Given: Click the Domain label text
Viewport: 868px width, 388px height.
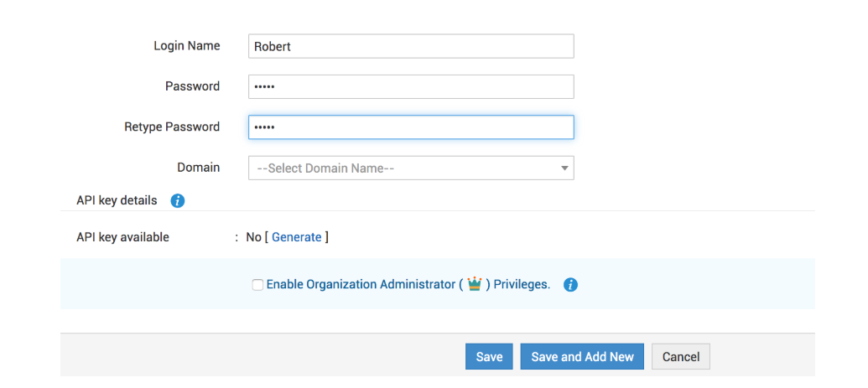Looking at the screenshot, I should click(198, 168).
